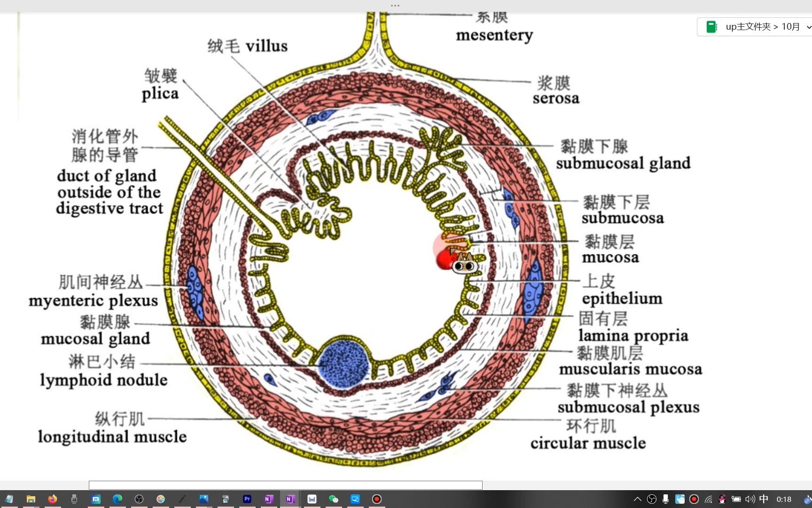Click the input bar at the bottom
Screen dimensions: 812x508
coord(286,485)
